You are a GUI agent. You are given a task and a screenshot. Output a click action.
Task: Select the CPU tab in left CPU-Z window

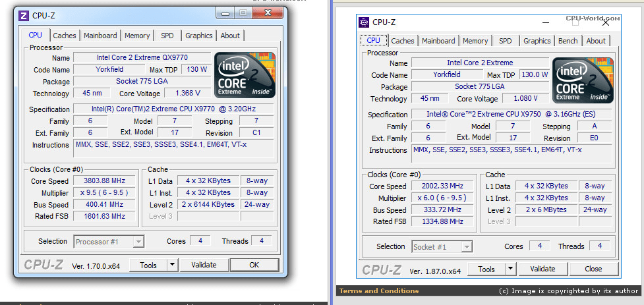click(36, 35)
